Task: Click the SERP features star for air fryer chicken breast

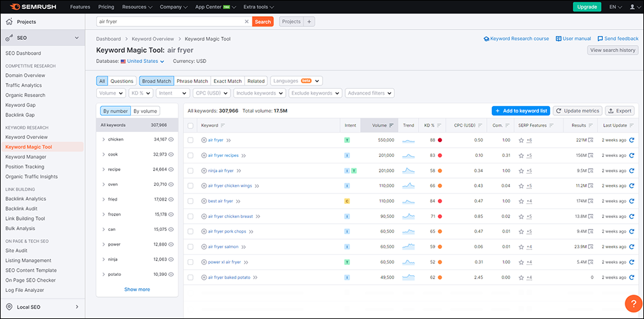Action: (521, 216)
